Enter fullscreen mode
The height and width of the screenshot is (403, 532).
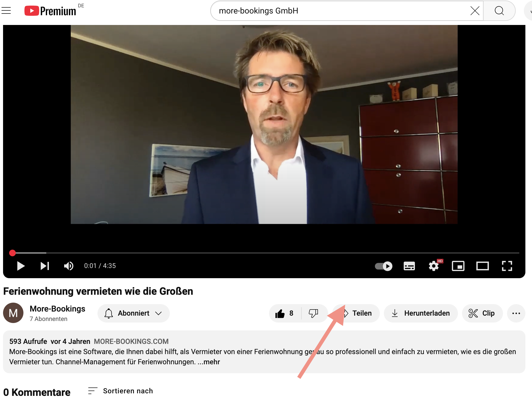click(x=507, y=266)
